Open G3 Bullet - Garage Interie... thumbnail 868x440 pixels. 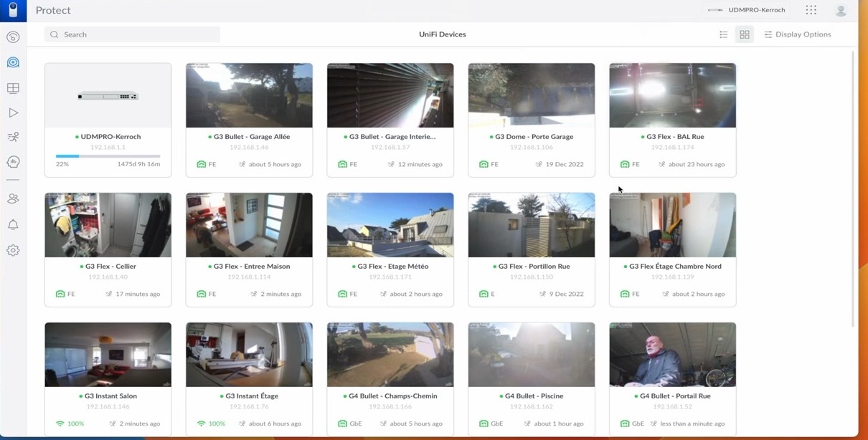[390, 95]
